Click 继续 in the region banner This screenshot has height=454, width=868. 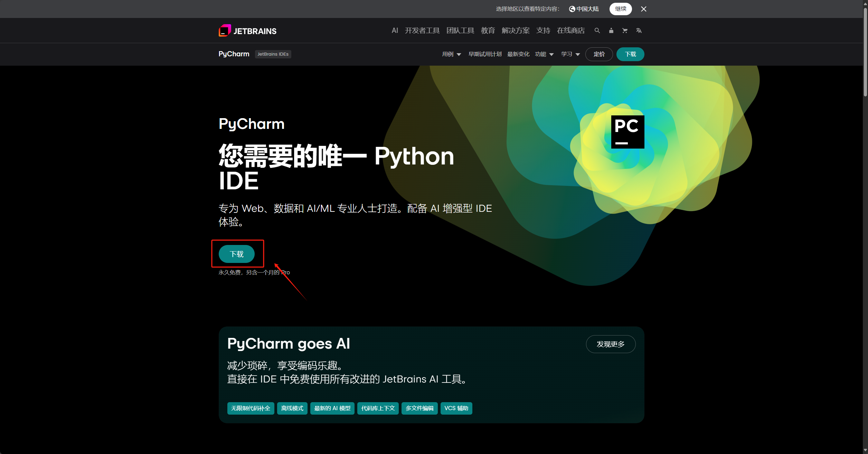[620, 9]
